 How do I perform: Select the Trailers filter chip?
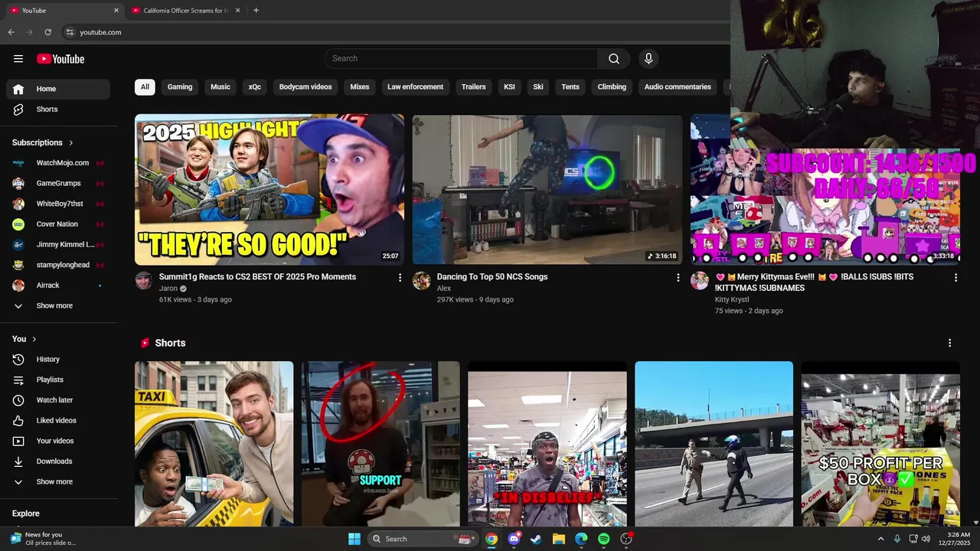[474, 87]
